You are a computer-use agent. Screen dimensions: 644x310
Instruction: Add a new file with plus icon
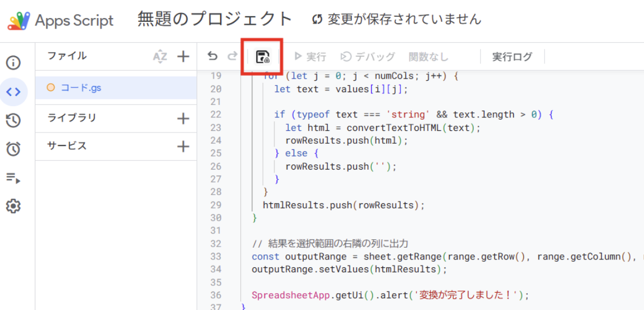click(183, 56)
